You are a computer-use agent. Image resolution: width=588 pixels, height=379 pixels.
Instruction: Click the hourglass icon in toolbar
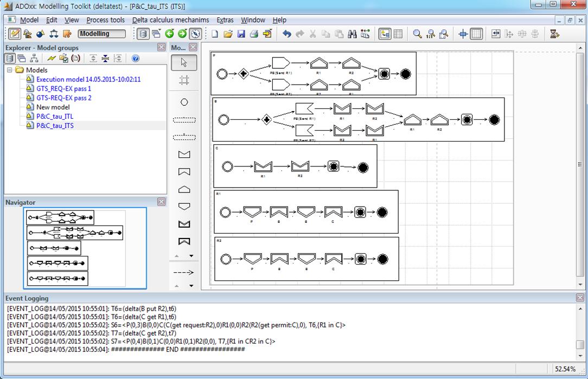554,34
